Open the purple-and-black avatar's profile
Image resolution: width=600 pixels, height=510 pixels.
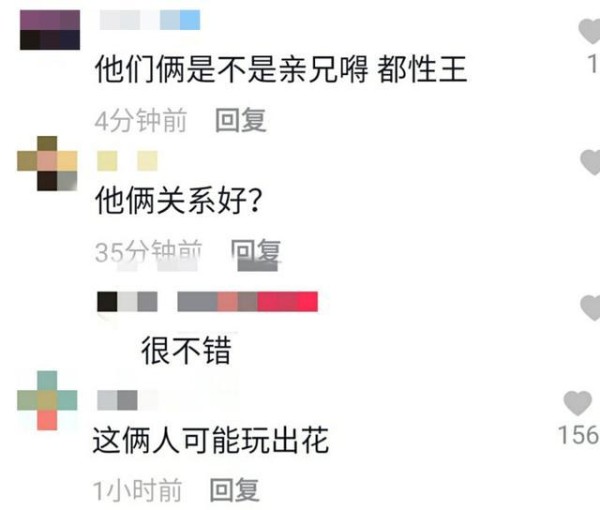click(x=50, y=30)
